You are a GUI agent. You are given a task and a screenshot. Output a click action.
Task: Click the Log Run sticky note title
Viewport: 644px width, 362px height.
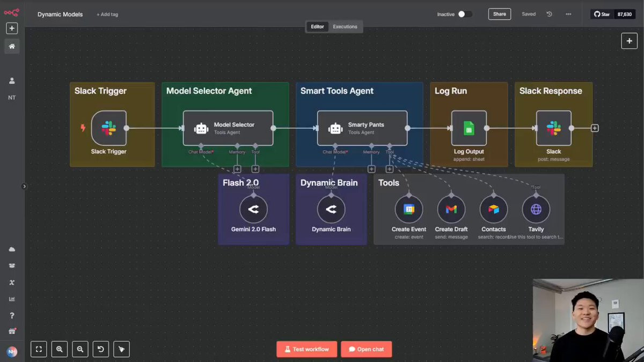(x=451, y=91)
